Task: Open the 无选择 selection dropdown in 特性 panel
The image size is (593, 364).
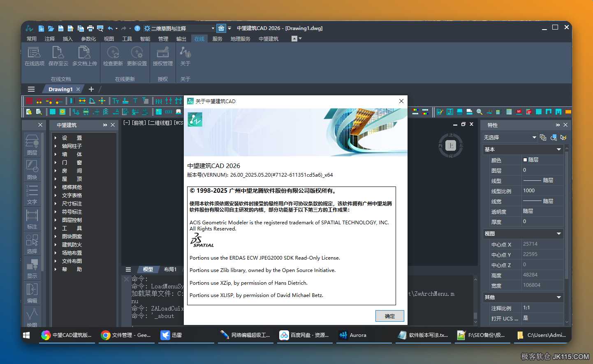Action: click(510, 137)
